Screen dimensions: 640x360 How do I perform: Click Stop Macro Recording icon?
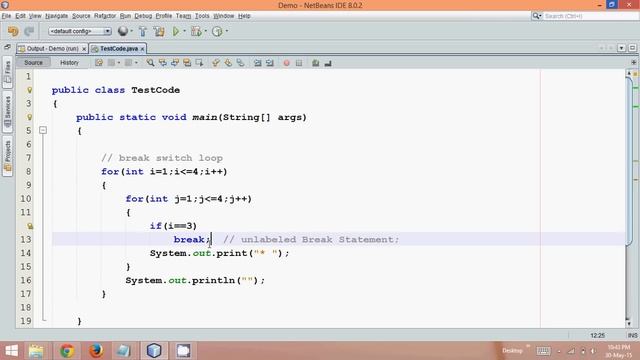299,63
